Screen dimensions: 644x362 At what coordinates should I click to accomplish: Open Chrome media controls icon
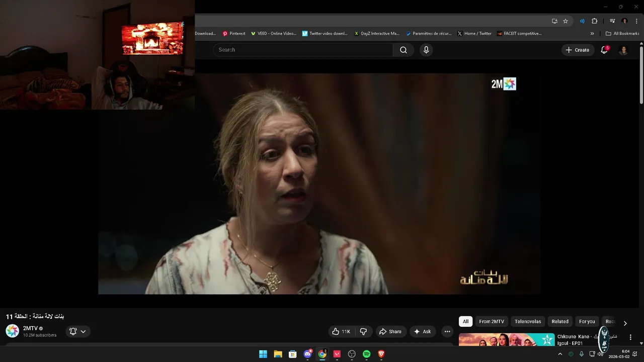(612, 21)
